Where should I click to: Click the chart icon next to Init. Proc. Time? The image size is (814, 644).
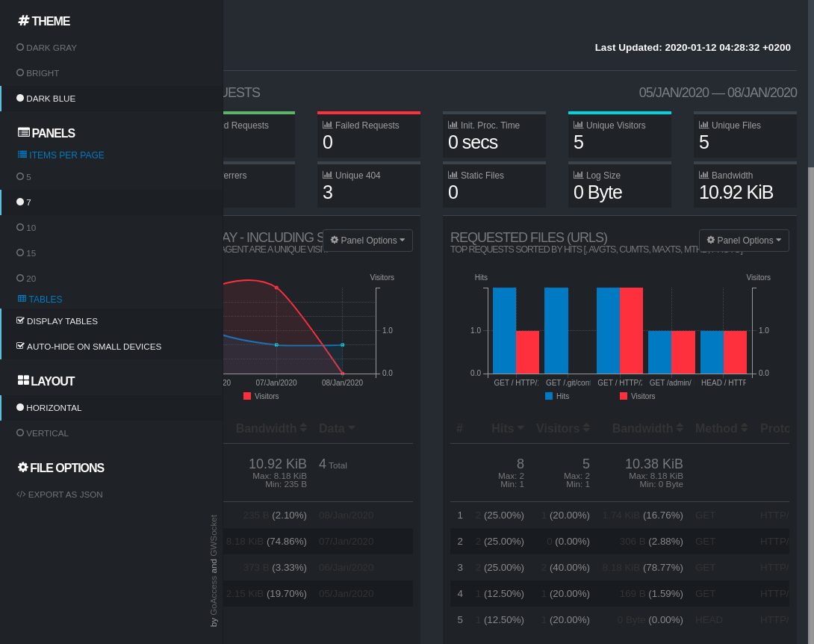(x=453, y=126)
